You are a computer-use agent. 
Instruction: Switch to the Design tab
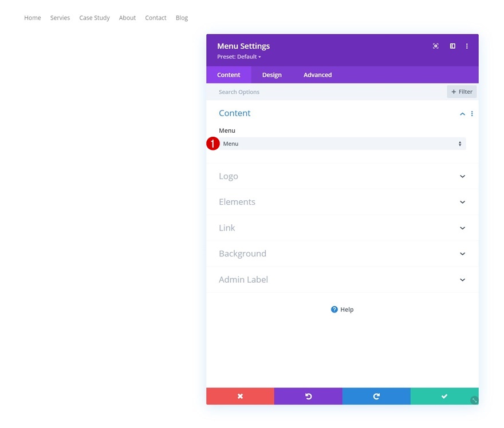(272, 75)
